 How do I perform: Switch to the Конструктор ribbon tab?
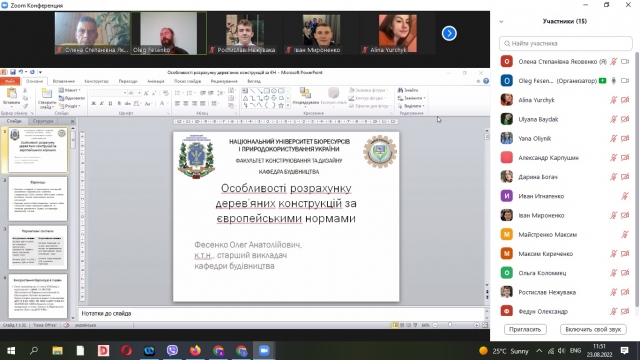coord(96,81)
